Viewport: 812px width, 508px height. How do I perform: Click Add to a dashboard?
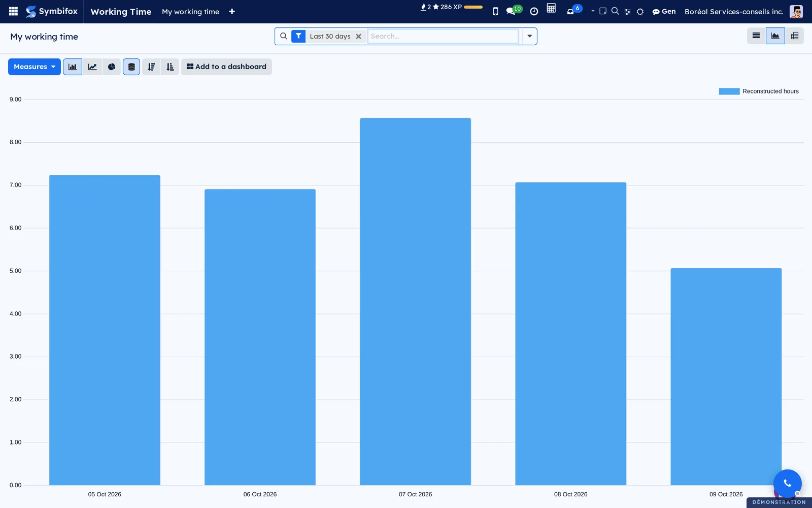[226, 67]
